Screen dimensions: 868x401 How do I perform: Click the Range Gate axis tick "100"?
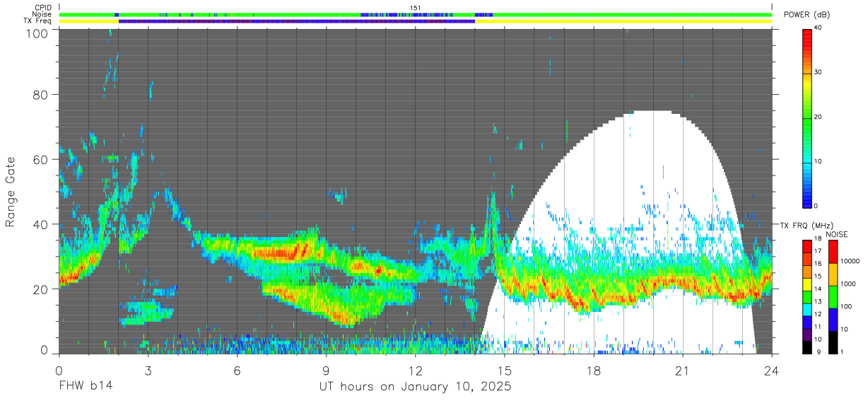[37, 33]
